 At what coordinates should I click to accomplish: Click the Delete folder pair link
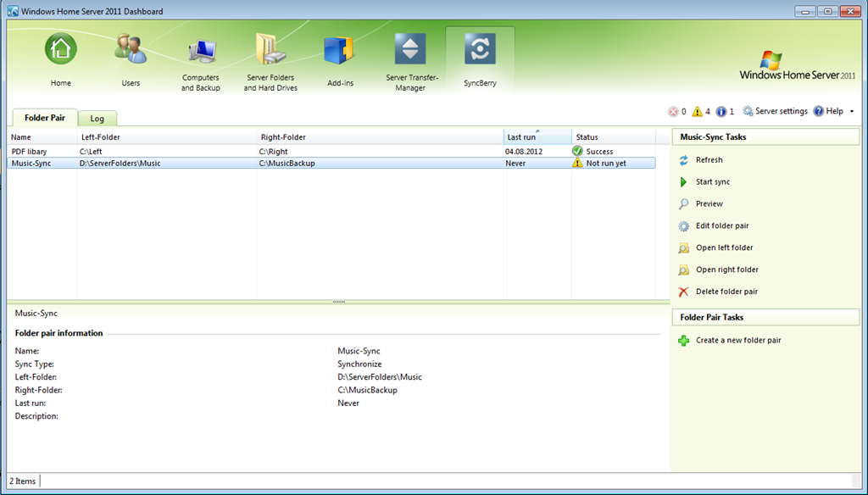click(726, 292)
